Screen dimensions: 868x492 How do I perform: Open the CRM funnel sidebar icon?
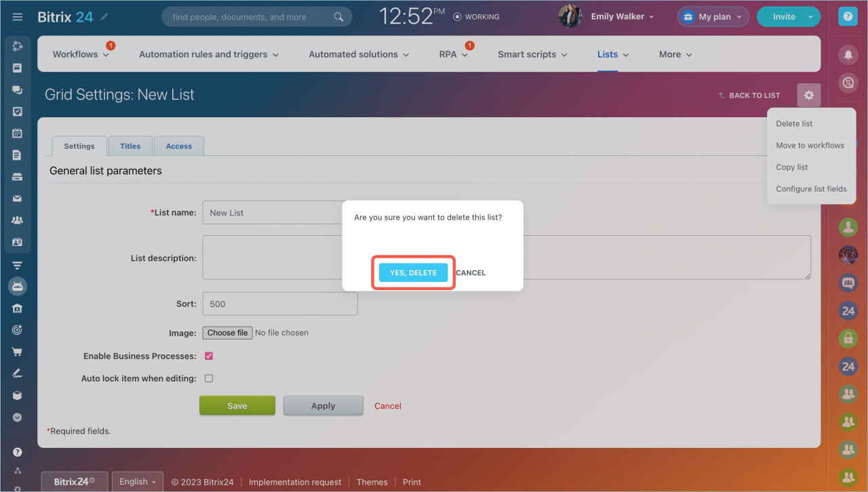tap(18, 265)
